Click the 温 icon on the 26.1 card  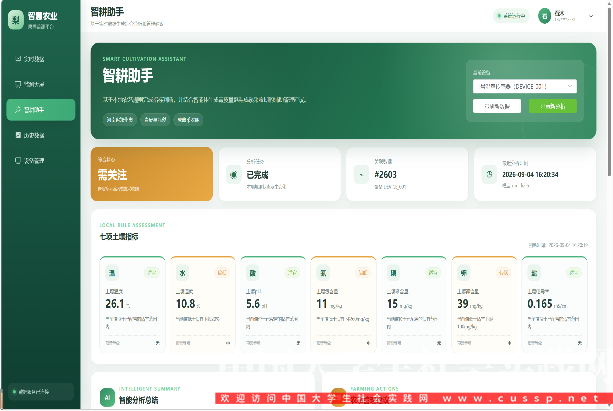(x=112, y=273)
